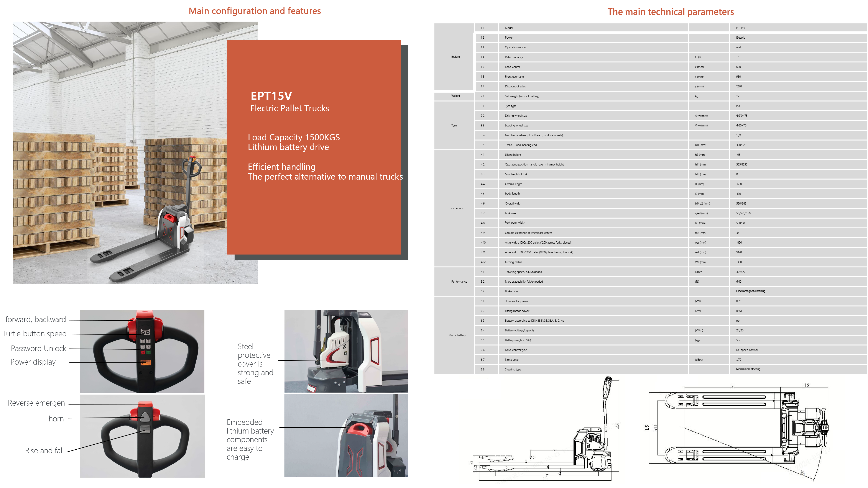Click the 'Φ210×75' driving wheel value
868x488 pixels.
pos(741,116)
